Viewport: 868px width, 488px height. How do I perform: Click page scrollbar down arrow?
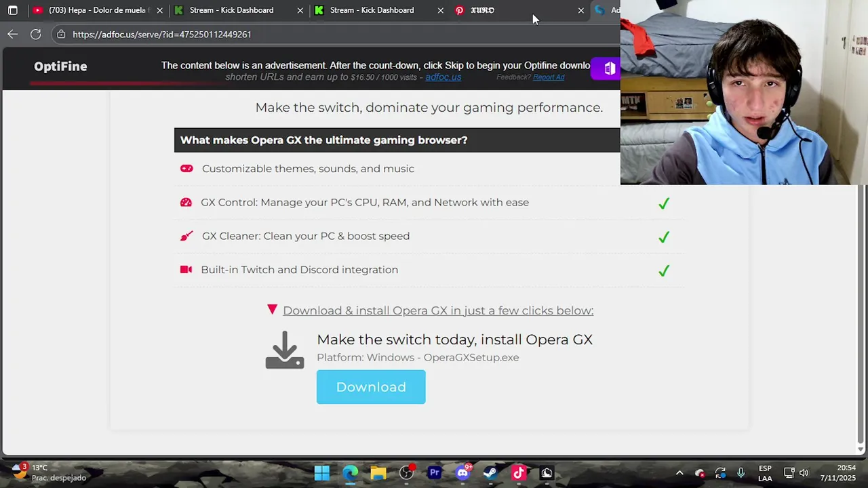[x=861, y=449]
